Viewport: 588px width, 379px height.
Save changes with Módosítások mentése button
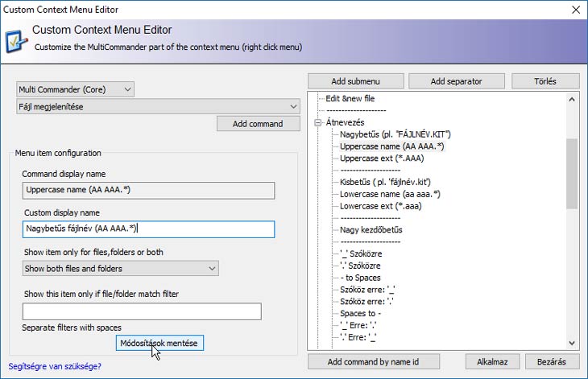pyautogui.click(x=160, y=343)
